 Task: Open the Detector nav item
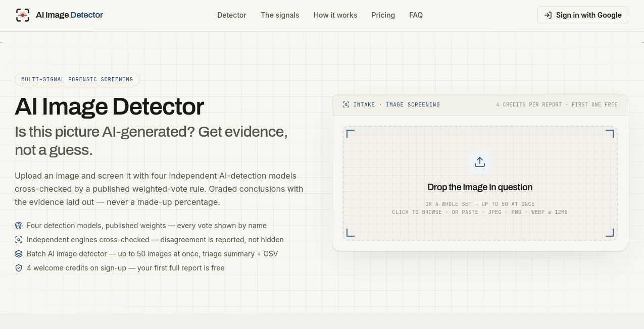click(x=232, y=15)
